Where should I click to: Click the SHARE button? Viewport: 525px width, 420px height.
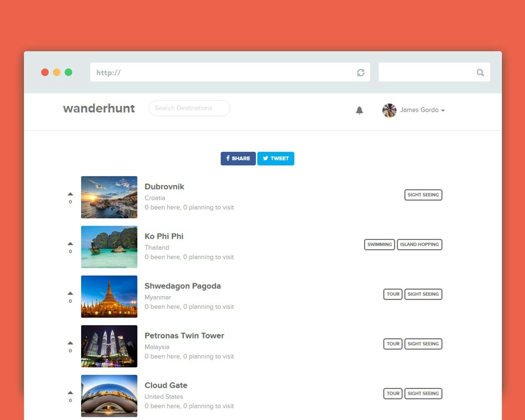click(238, 158)
